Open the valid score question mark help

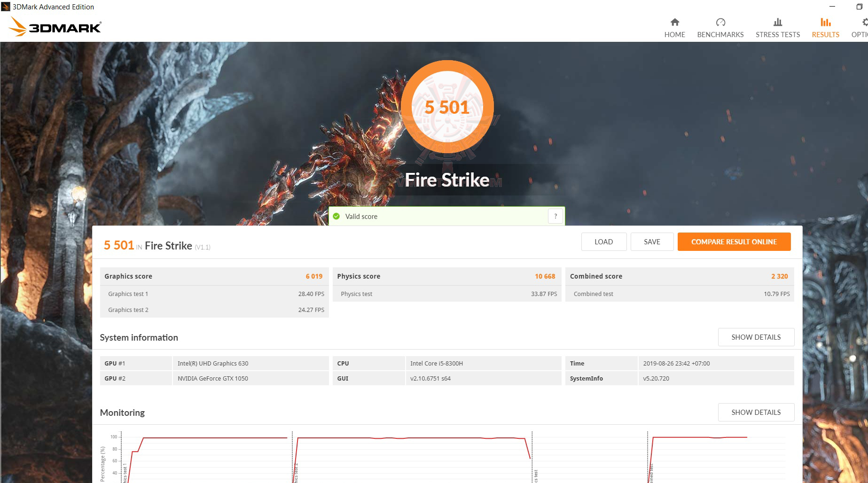(x=555, y=216)
